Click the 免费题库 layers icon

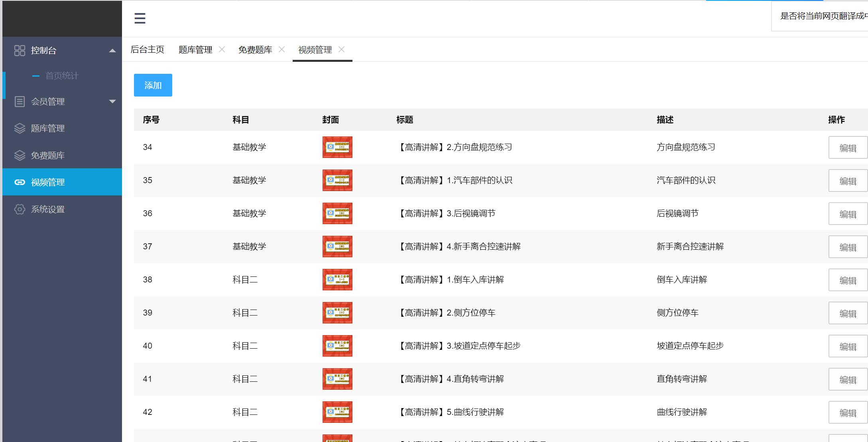(20, 156)
